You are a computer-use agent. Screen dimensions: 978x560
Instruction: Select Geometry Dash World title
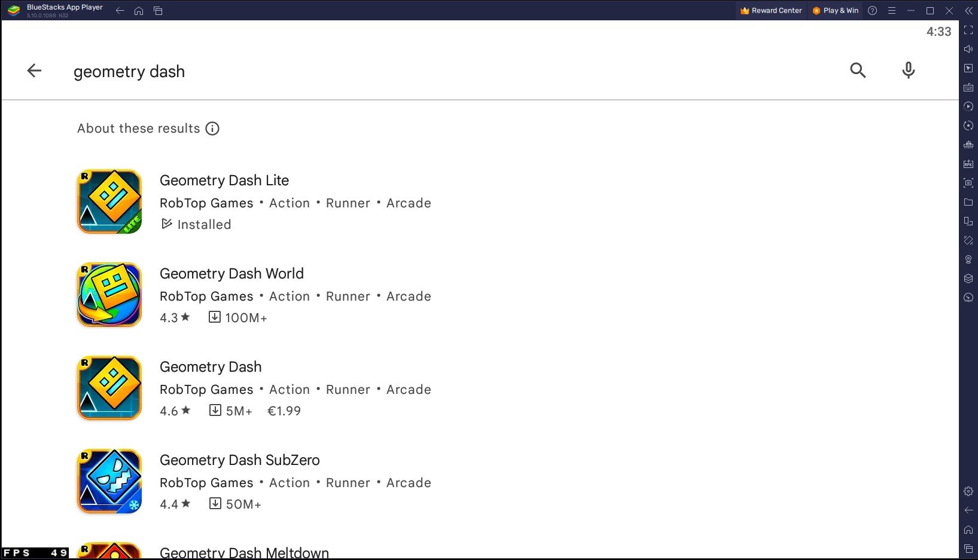[231, 274]
